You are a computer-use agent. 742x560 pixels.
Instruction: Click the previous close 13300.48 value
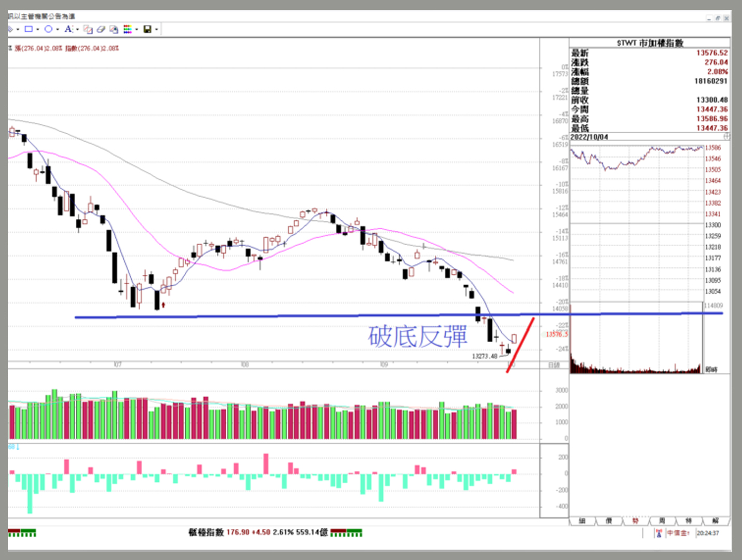pos(712,100)
